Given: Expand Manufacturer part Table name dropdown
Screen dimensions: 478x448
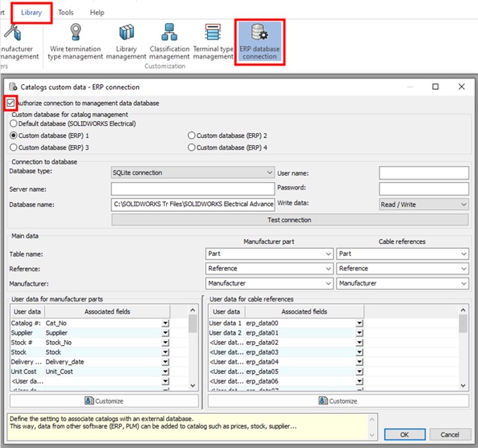Looking at the screenshot, I should click(x=269, y=253).
